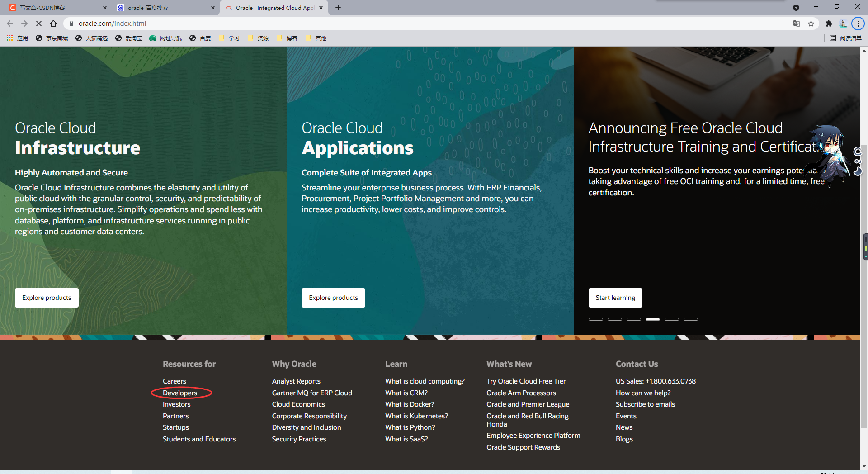Open the Developers footer link
This screenshot has width=868, height=474.
(x=180, y=393)
